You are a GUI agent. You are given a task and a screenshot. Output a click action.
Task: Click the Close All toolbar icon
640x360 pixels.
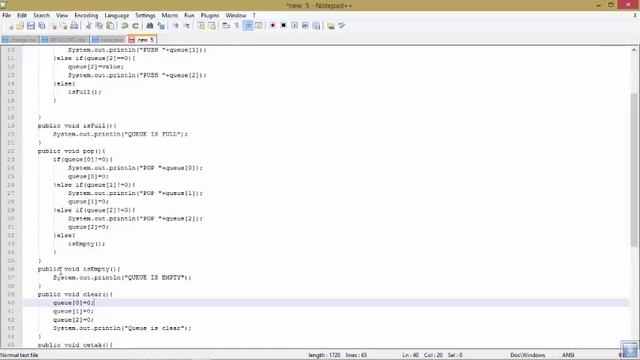pos(64,26)
